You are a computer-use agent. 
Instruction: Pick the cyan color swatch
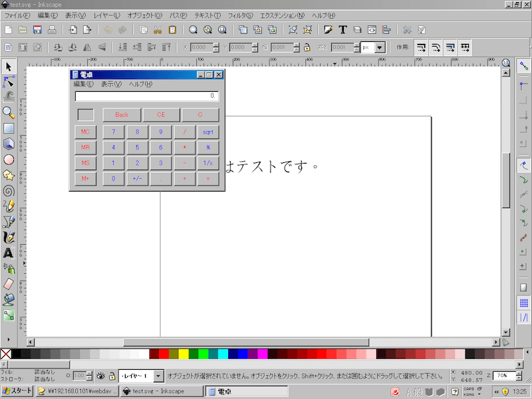pos(223,354)
